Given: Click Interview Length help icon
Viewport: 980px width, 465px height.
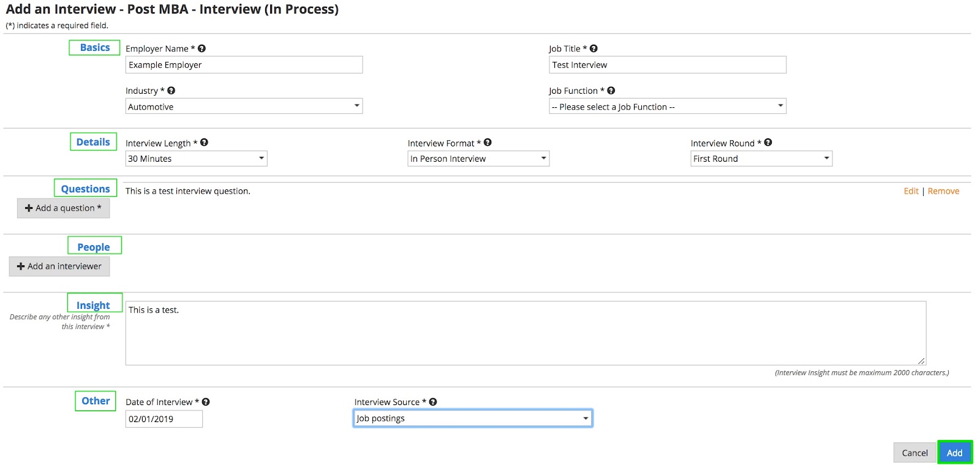Looking at the screenshot, I should (205, 143).
